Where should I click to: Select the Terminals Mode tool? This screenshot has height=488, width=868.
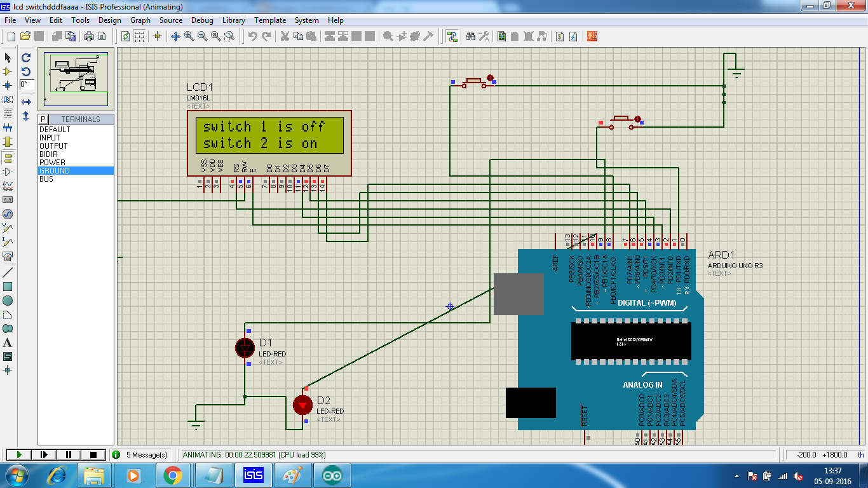[x=8, y=157]
